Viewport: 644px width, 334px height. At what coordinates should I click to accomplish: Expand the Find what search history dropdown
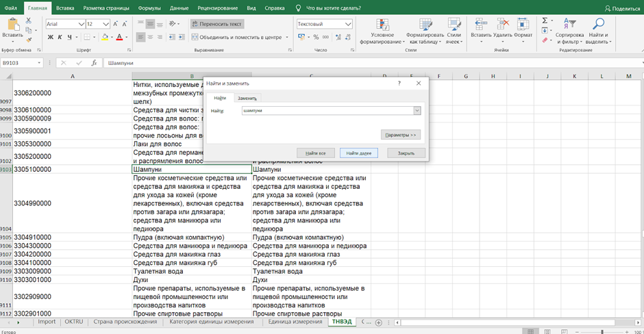point(417,110)
